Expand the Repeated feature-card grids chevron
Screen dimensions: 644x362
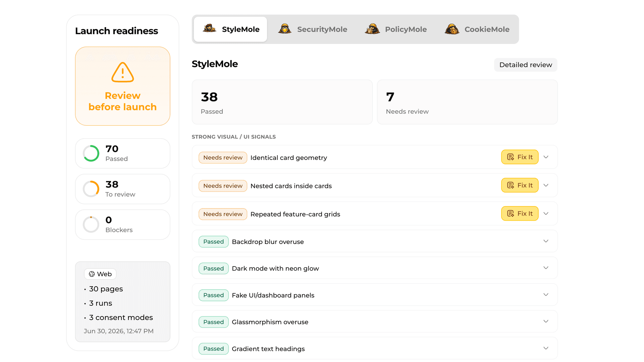point(546,214)
